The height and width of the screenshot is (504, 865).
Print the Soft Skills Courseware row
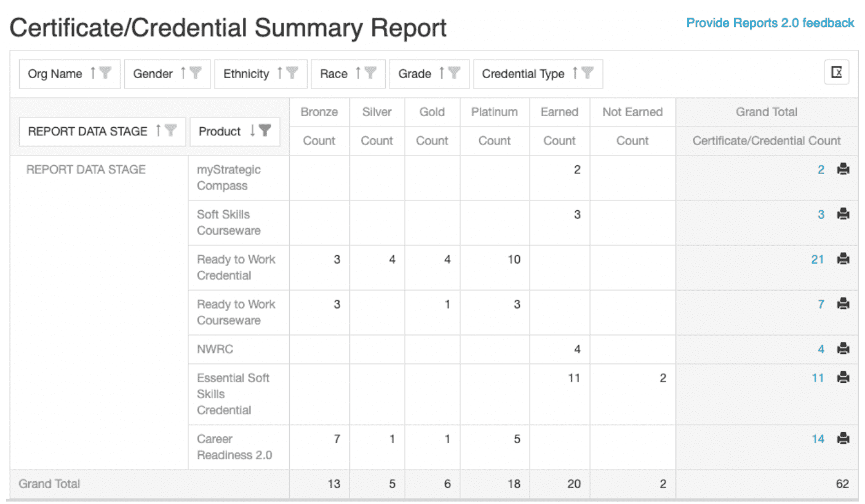coord(843,215)
